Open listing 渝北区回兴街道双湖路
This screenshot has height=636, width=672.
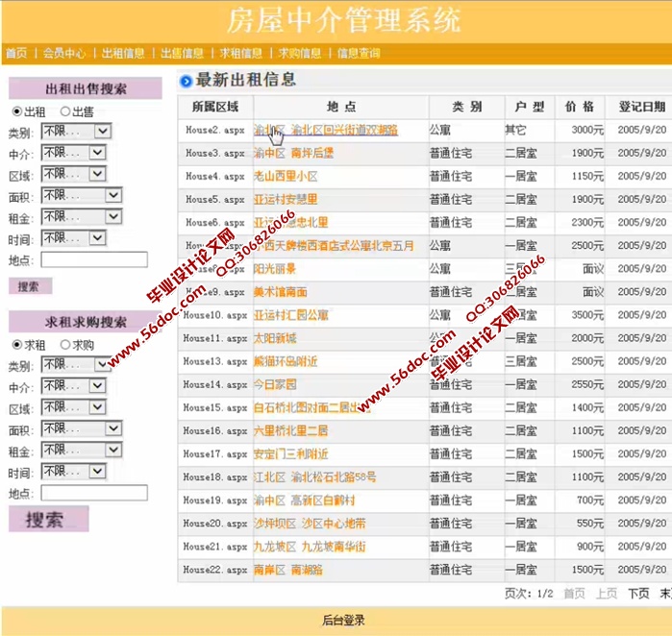326,130
